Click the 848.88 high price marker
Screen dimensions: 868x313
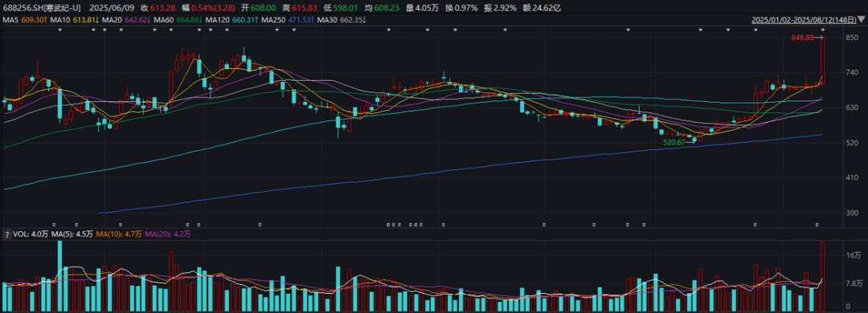[803, 38]
